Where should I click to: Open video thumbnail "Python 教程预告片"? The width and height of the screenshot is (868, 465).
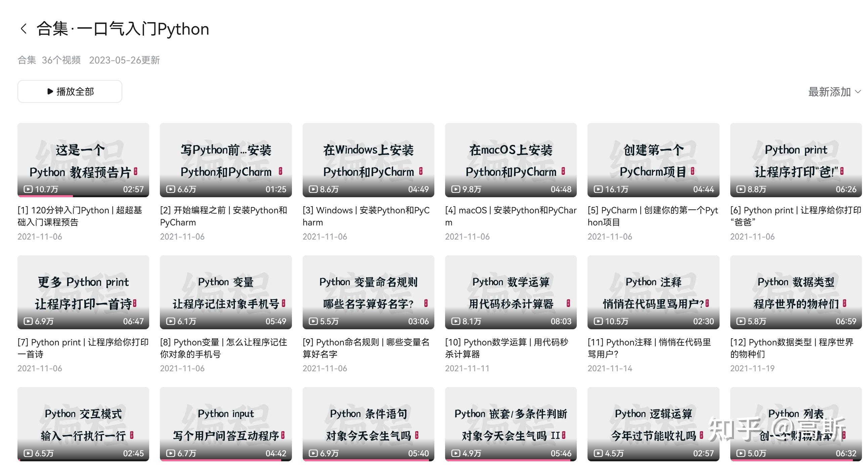point(83,160)
